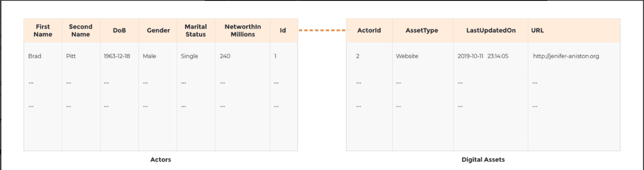Select the LastUpdatedOn column header
This screenshot has height=170, width=644.
[x=491, y=30]
